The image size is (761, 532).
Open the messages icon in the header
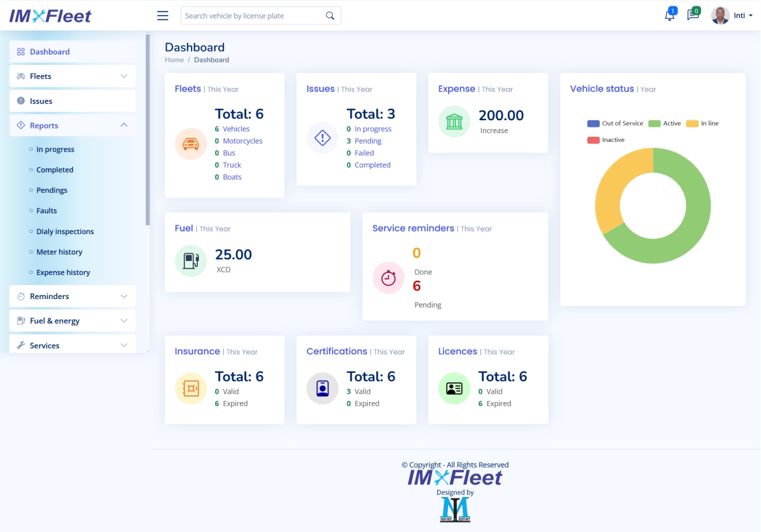[x=694, y=15]
